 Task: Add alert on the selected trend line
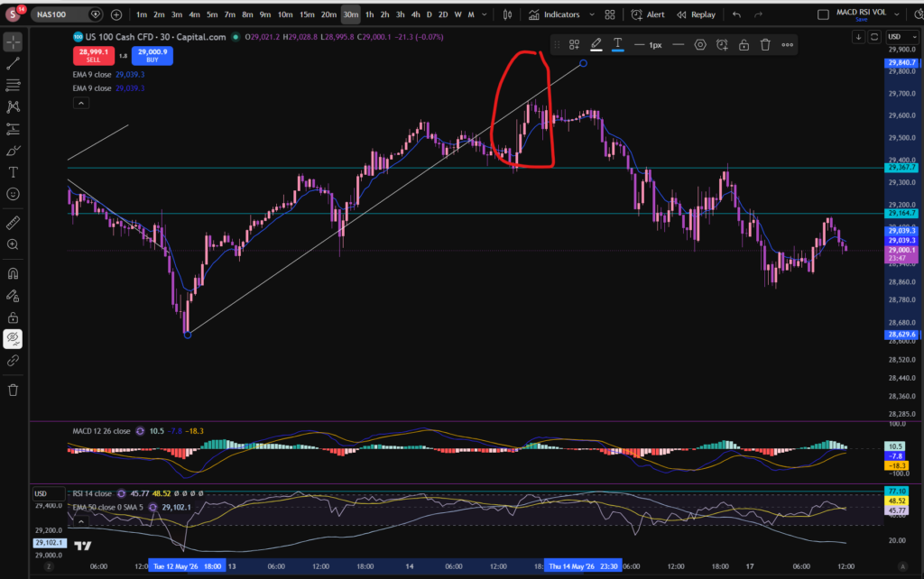[722, 45]
